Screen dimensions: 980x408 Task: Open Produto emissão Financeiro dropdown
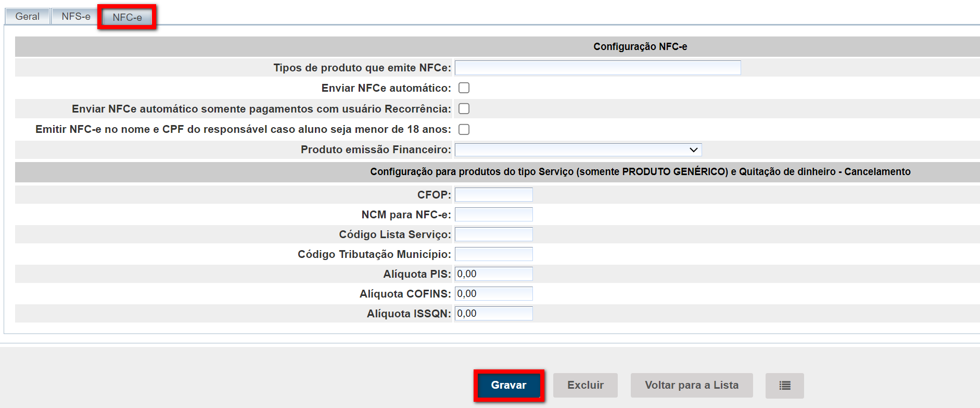(x=578, y=150)
